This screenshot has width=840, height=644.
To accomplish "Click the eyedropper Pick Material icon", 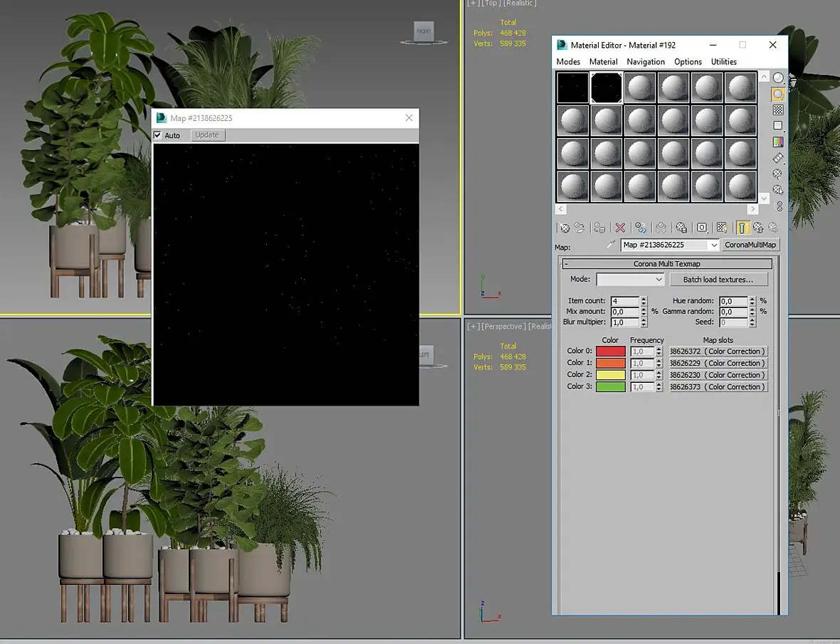I will [x=611, y=245].
